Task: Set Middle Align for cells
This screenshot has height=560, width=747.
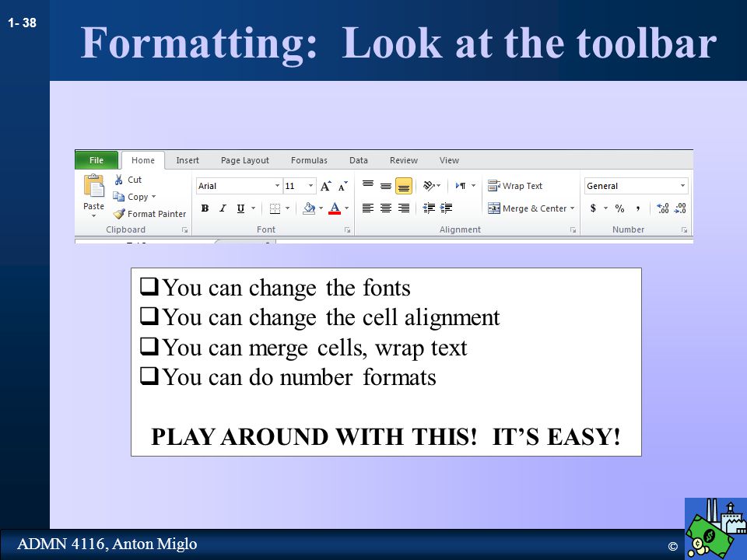Action: [x=386, y=186]
